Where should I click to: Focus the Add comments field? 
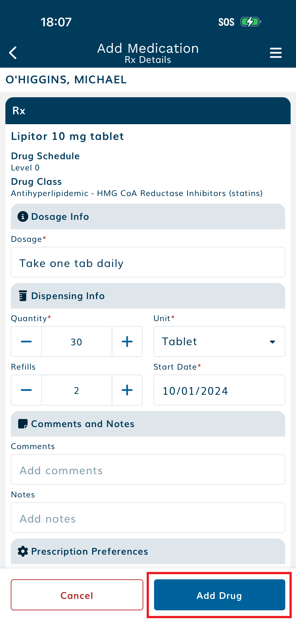[x=148, y=470]
